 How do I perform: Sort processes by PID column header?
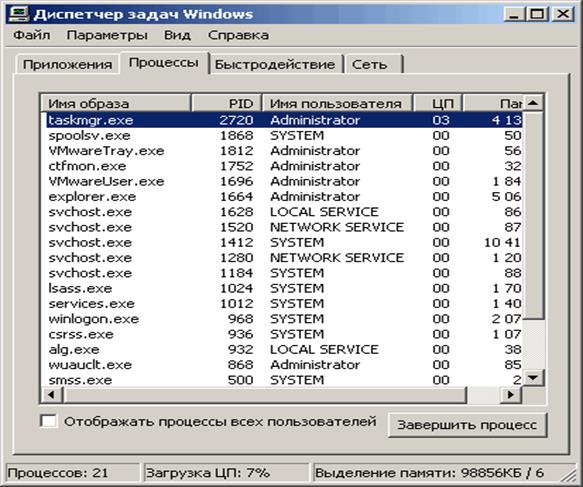click(227, 103)
